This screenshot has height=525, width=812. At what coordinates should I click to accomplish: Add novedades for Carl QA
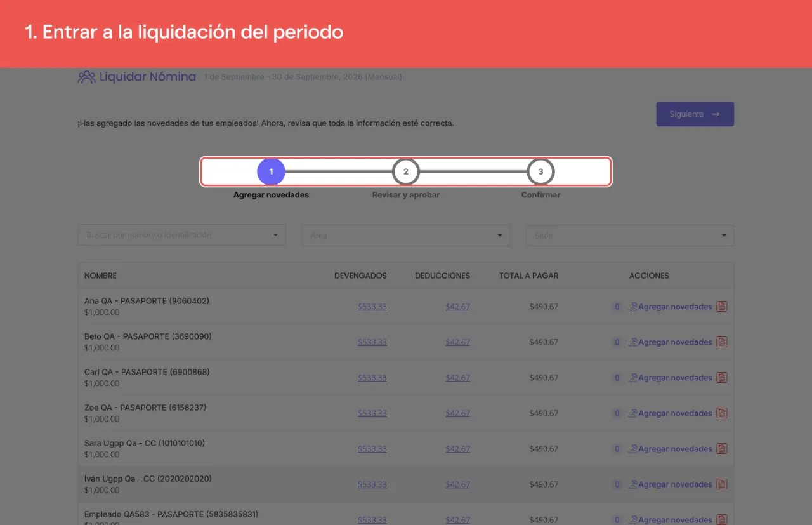(x=670, y=378)
